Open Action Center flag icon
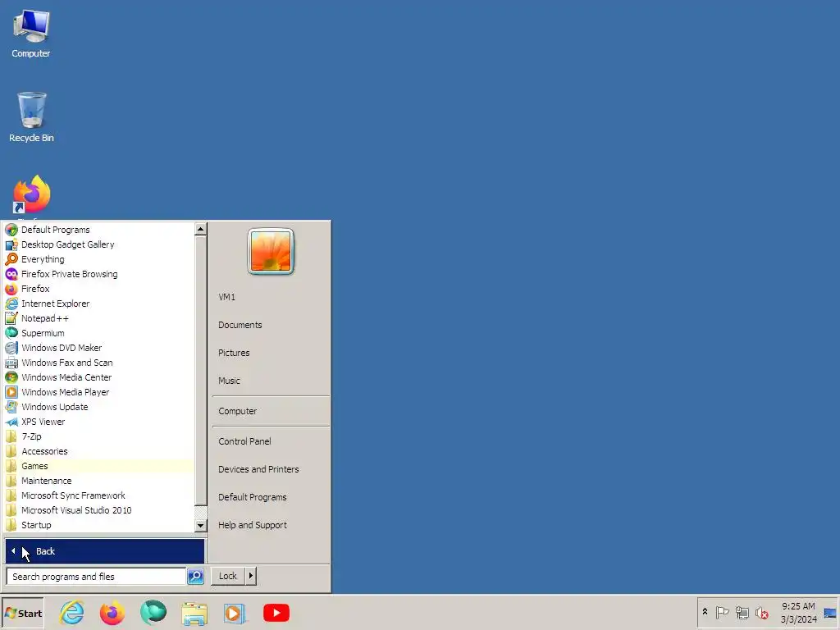840x630 pixels. pos(722,612)
